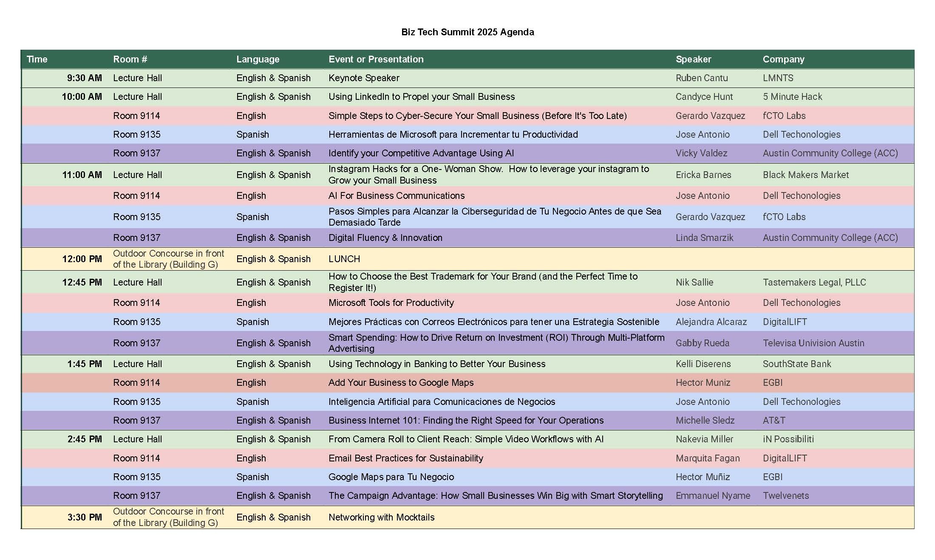Click the Tastemakers Legal, PLLC company cell

coord(814,283)
